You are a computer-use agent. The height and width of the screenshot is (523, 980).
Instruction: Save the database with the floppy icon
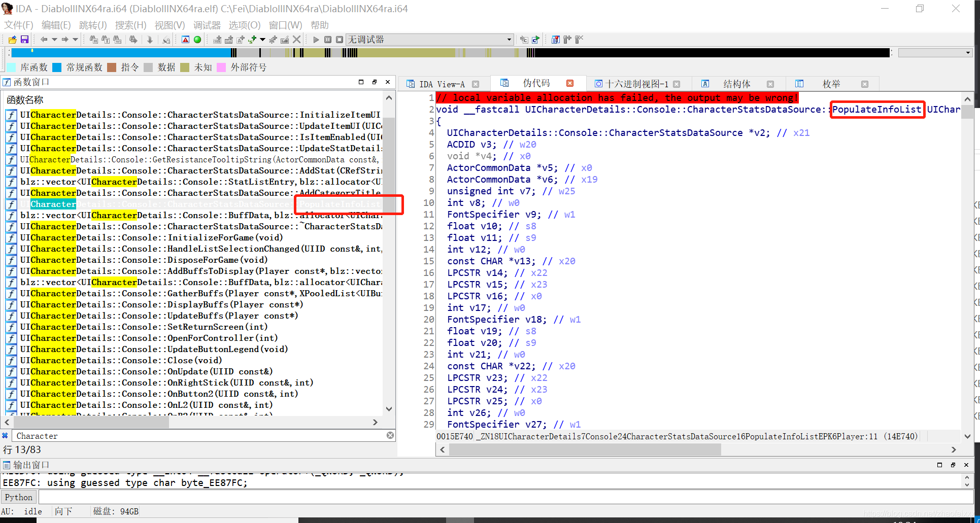[24, 40]
